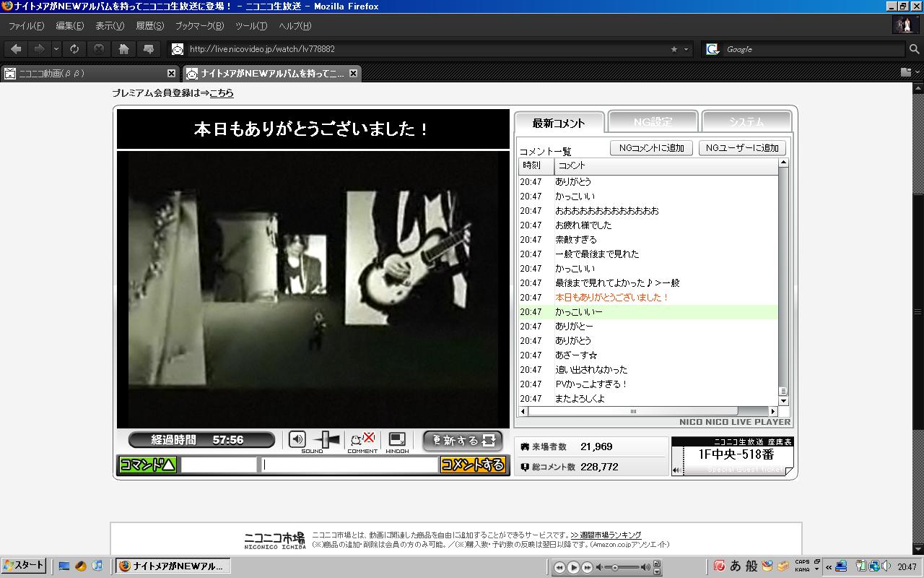Open the ヘルプ(H) menu
Screen dimensions: 924x578
tap(295, 26)
